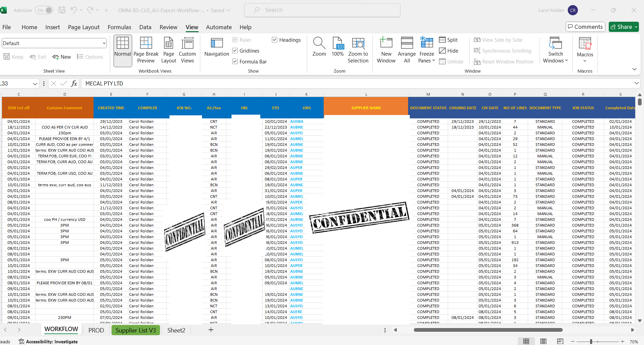Image resolution: width=644 pixels, height=345 pixels.
Task: Toggle the AutoSave switch
Action: tap(44, 10)
